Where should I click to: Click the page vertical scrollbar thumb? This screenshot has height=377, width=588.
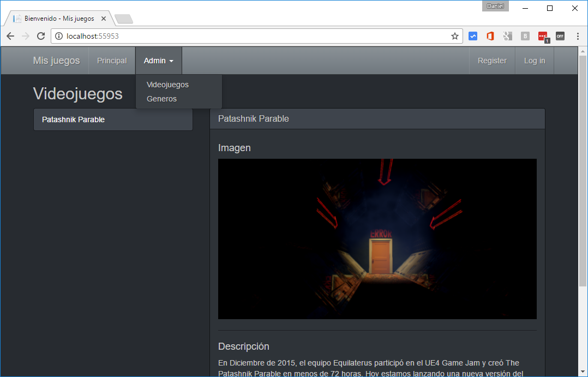pos(583,171)
